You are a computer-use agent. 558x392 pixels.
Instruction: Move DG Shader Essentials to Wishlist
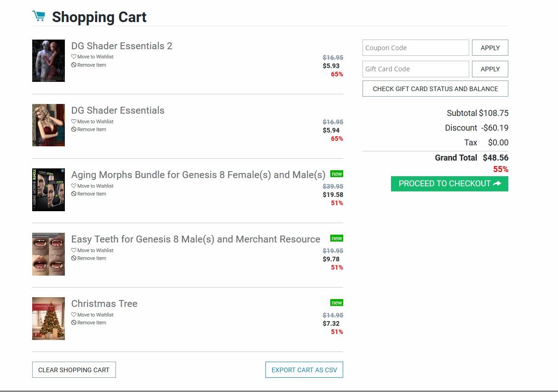point(95,121)
